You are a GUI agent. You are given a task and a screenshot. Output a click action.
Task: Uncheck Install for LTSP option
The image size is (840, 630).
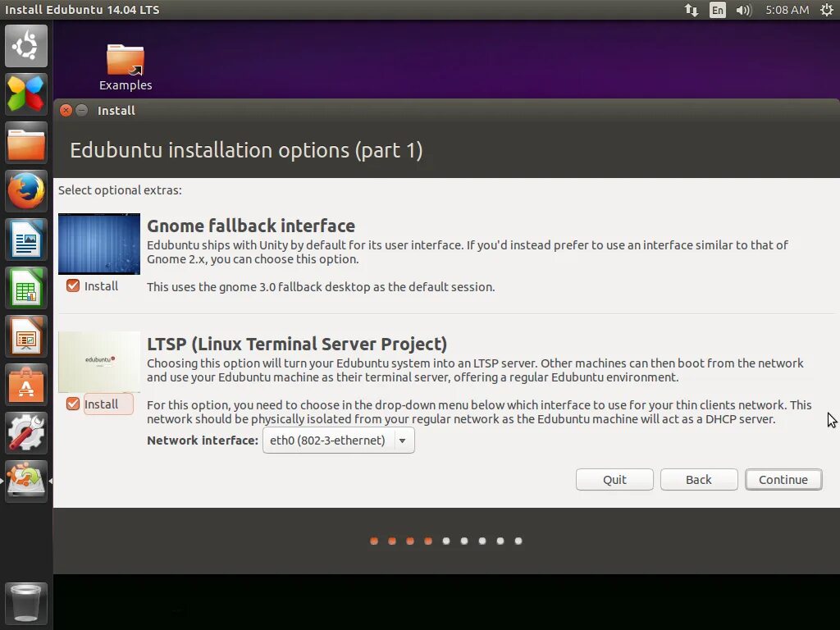click(73, 404)
